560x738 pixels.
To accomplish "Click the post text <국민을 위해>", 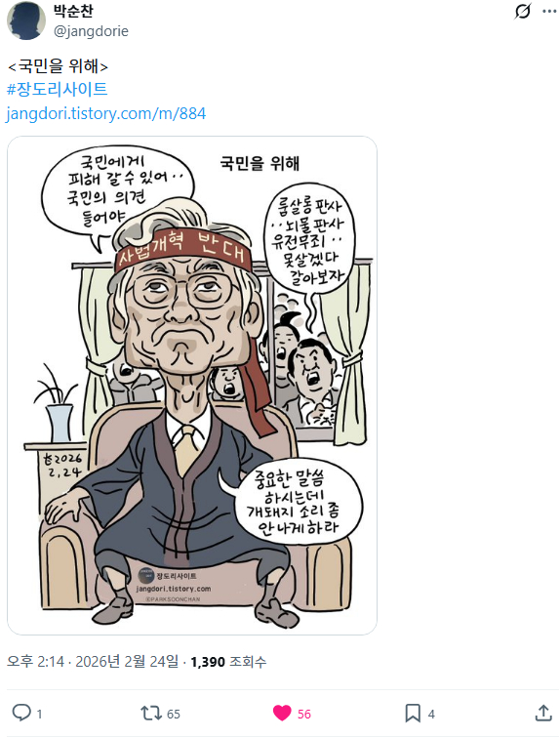I will [58, 66].
